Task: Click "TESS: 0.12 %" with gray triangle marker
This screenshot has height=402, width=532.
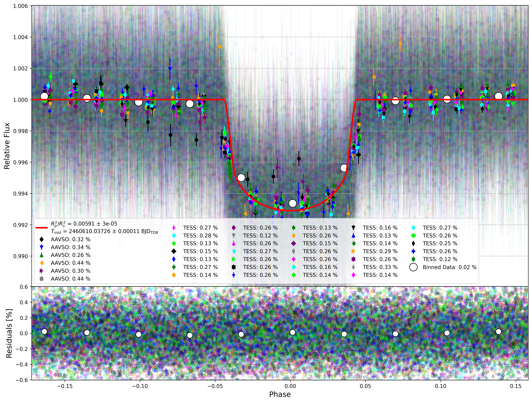Action: point(260,236)
